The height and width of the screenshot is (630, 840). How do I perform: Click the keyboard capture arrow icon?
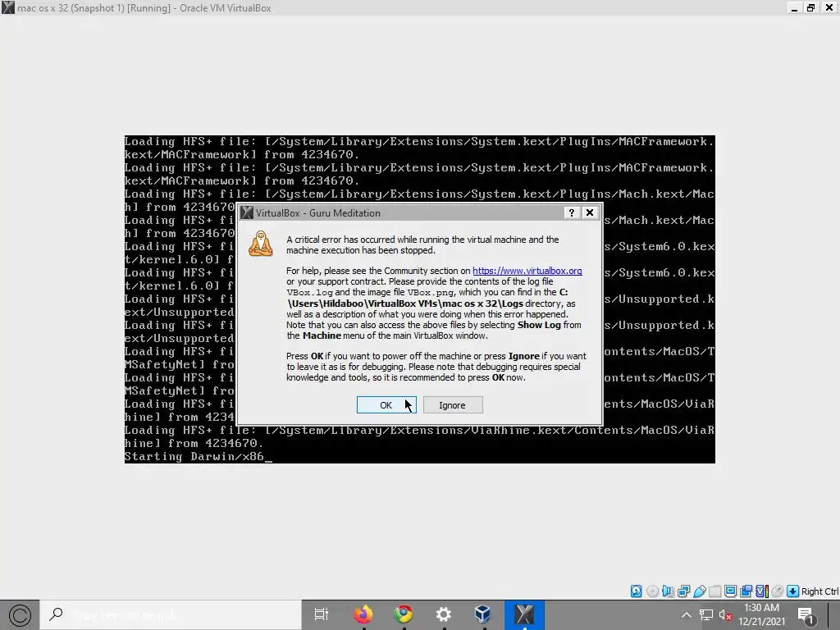793,591
